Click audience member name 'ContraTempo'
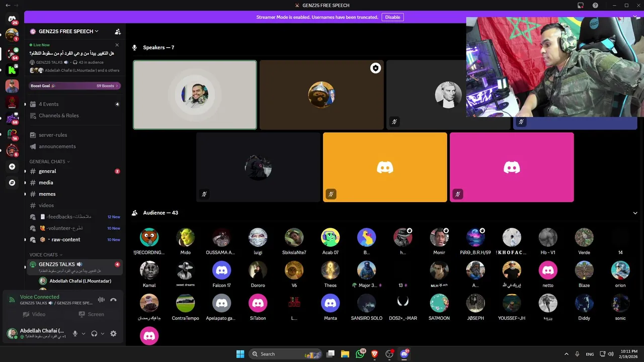 pos(185,318)
